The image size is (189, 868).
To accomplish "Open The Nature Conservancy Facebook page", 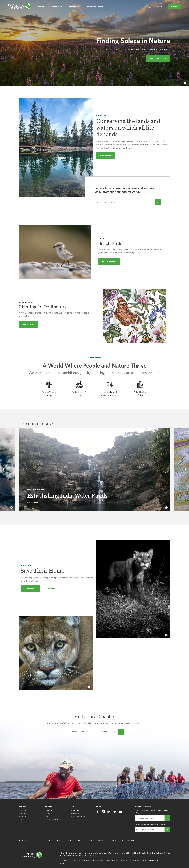I will (x=98, y=812).
